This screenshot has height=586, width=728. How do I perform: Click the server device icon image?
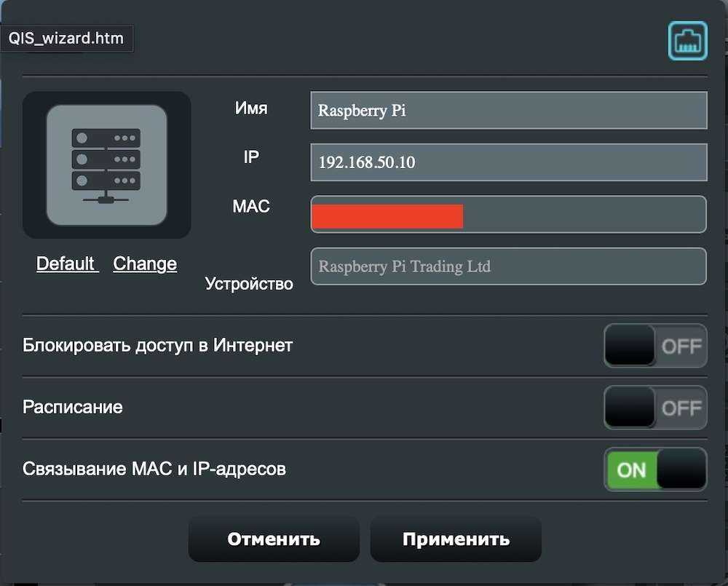107,165
